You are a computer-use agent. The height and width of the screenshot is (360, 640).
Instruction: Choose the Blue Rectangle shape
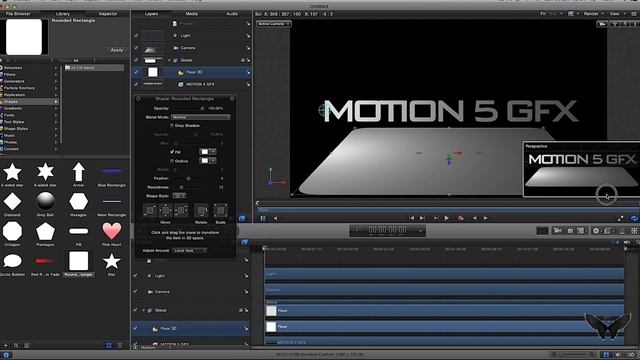click(111, 171)
